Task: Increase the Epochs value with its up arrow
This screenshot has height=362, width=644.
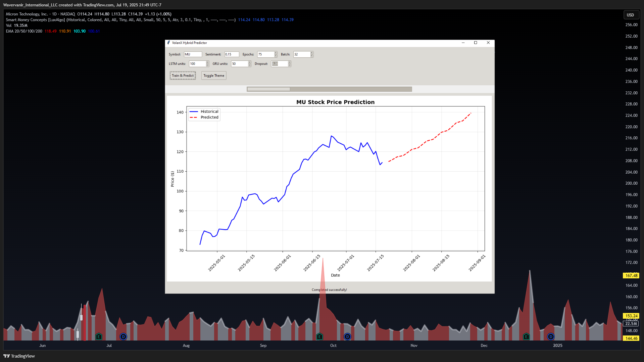Action: coord(276,53)
